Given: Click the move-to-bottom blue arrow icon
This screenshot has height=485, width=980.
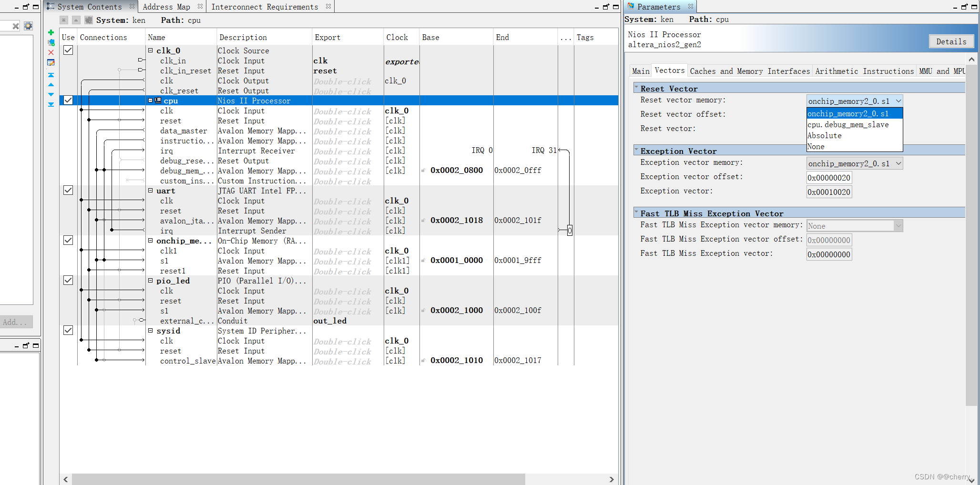Looking at the screenshot, I should click(51, 104).
